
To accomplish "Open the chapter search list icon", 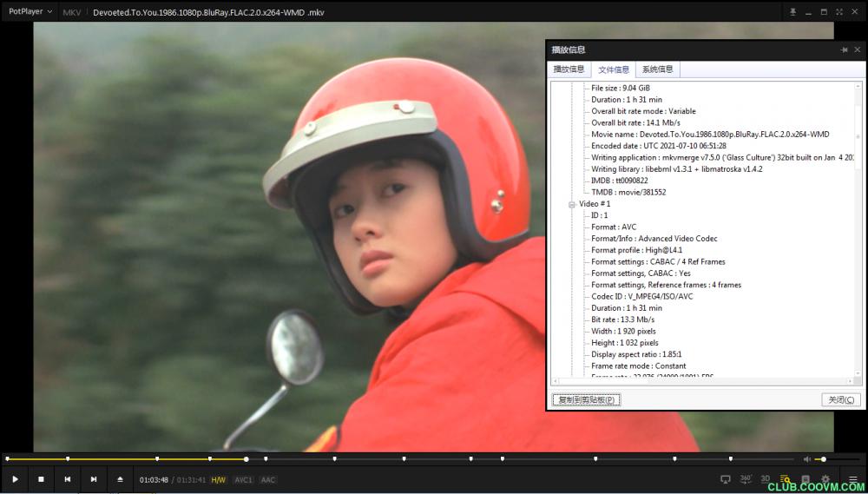I will coord(785,479).
